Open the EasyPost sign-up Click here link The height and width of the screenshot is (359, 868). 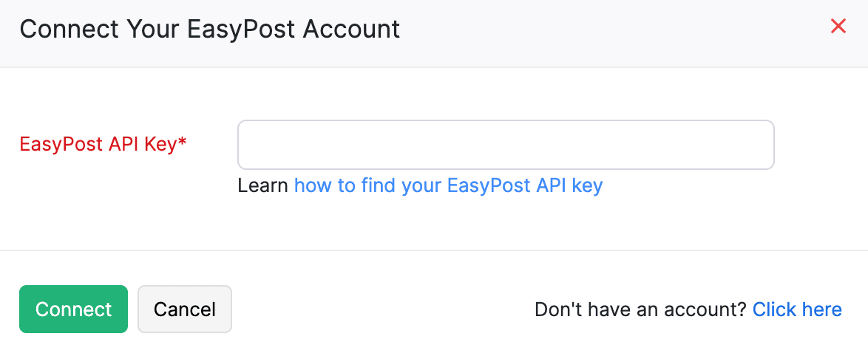tap(797, 310)
